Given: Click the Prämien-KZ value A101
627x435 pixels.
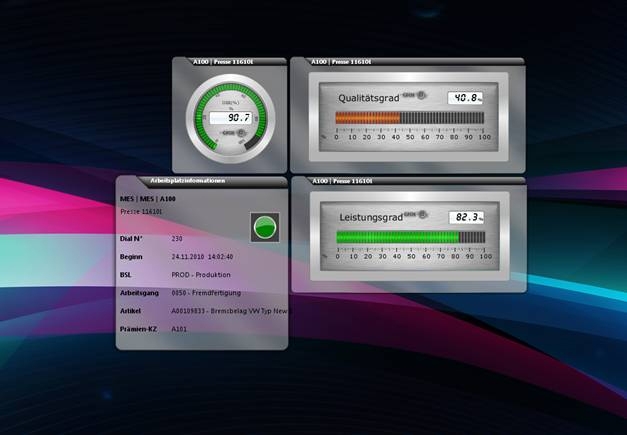Looking at the screenshot, I should (180, 328).
